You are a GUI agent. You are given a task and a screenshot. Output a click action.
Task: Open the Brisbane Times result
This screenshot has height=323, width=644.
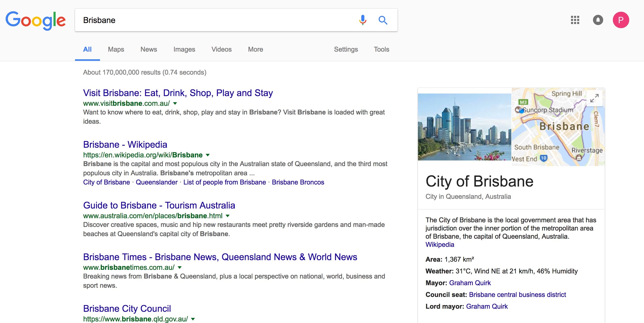click(x=220, y=257)
